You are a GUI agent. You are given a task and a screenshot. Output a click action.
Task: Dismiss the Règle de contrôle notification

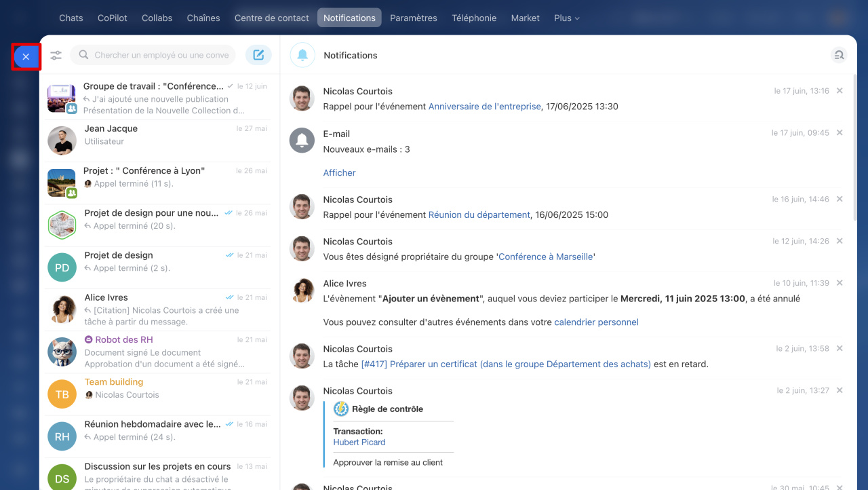tap(840, 390)
